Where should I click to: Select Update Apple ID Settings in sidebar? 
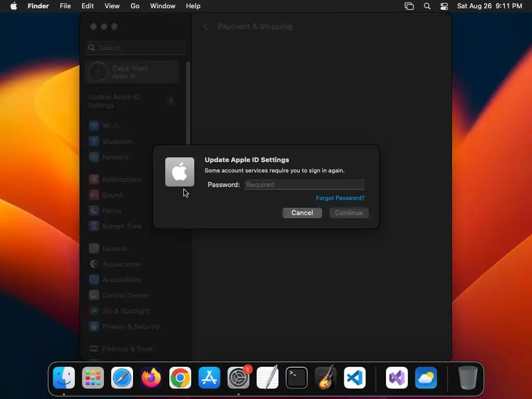coord(132,101)
